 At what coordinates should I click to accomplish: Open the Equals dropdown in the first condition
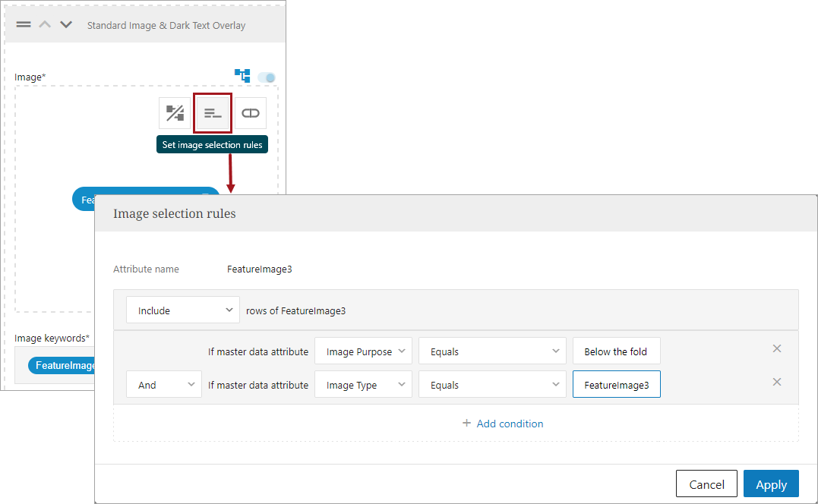492,351
